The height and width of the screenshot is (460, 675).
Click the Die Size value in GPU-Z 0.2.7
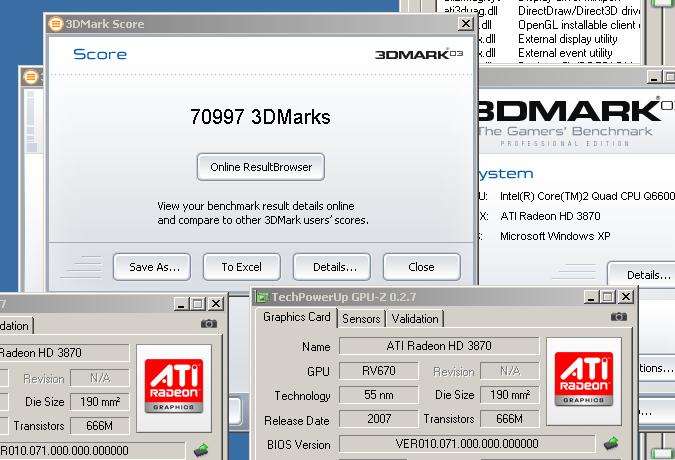(x=510, y=395)
